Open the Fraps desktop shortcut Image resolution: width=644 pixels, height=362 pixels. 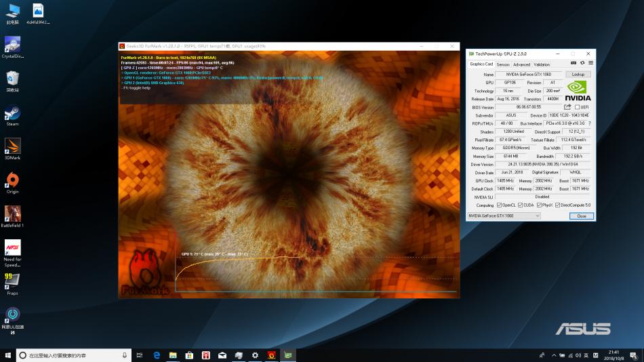click(12, 281)
